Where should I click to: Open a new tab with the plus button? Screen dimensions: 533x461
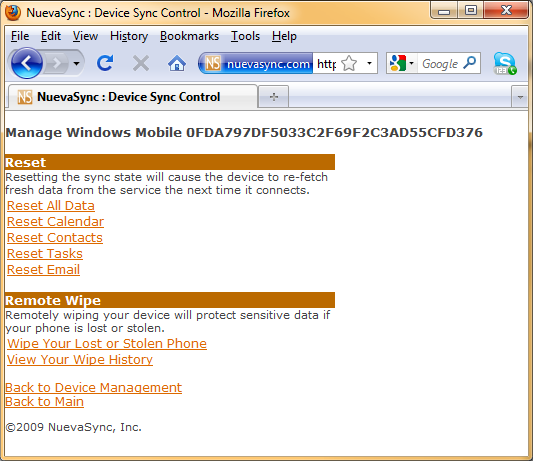point(274,97)
